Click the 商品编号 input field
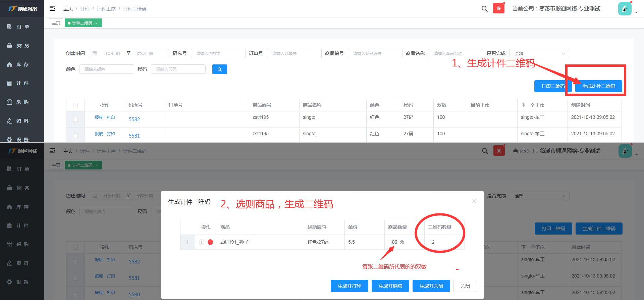This screenshot has width=644, height=300. [x=375, y=54]
